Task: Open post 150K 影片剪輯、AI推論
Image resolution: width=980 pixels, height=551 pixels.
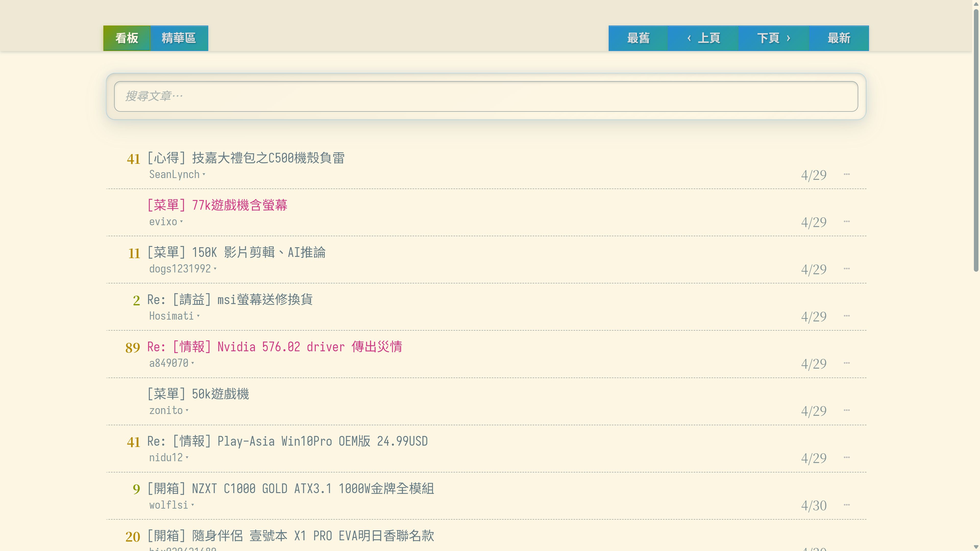Action: tap(236, 252)
